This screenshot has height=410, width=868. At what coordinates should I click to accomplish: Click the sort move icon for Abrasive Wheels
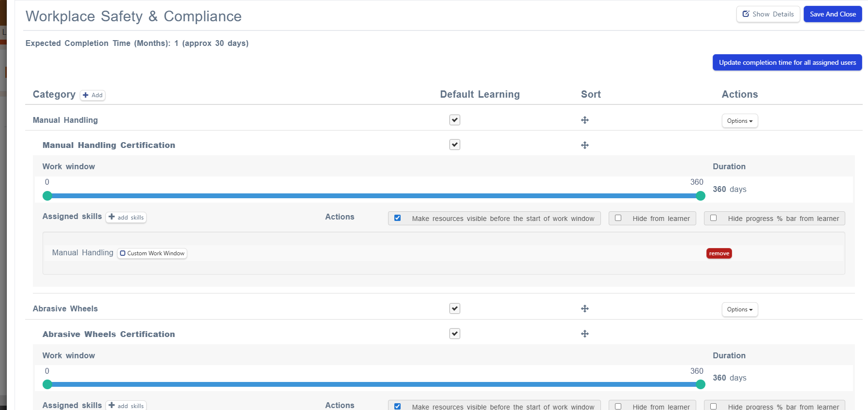[585, 308]
